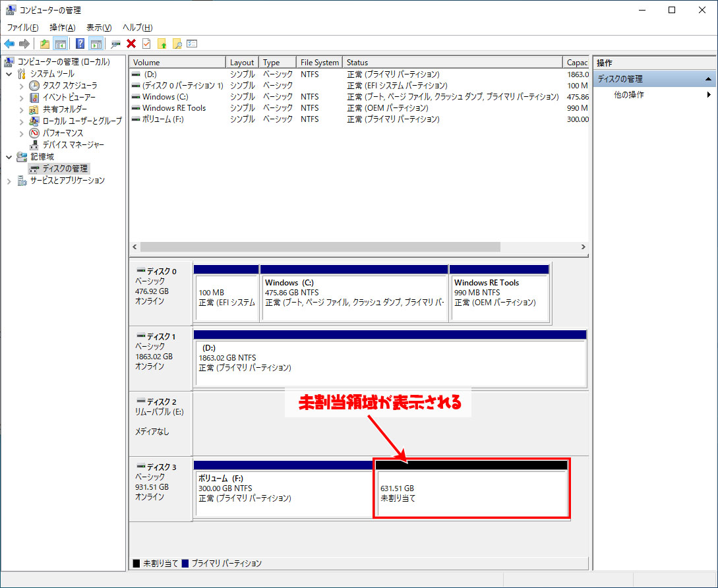Select the (D:) 1863.02 GB partition block

click(x=390, y=359)
